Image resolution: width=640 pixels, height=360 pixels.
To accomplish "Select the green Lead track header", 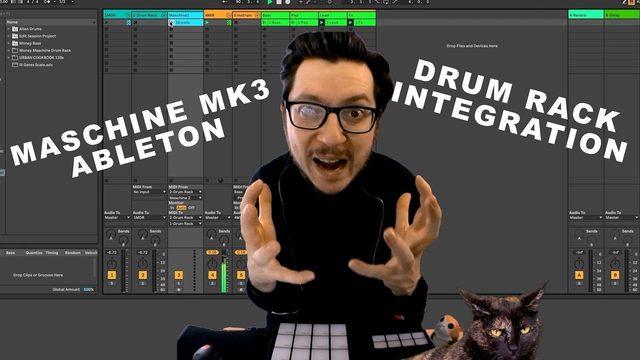I will pyautogui.click(x=333, y=15).
